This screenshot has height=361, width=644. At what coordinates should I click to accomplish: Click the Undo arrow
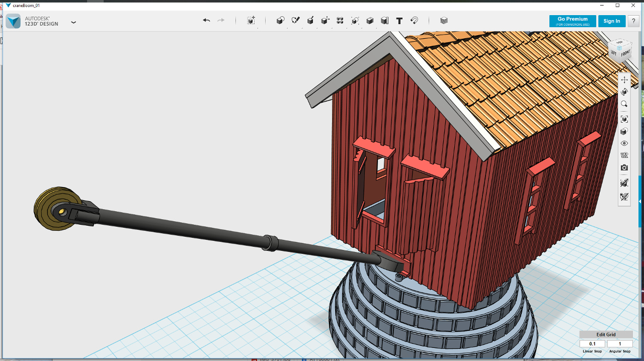tap(206, 21)
